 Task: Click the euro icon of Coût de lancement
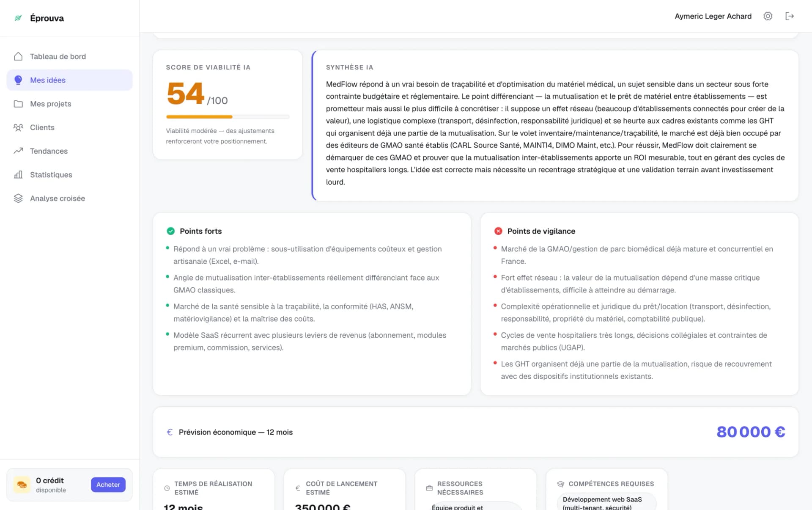pyautogui.click(x=298, y=488)
